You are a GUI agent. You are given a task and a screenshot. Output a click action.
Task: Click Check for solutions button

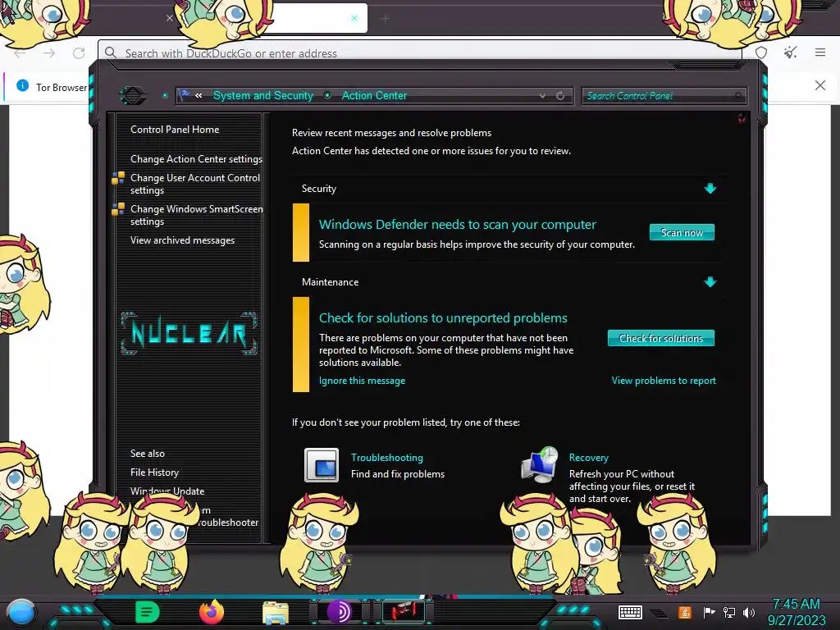point(660,338)
